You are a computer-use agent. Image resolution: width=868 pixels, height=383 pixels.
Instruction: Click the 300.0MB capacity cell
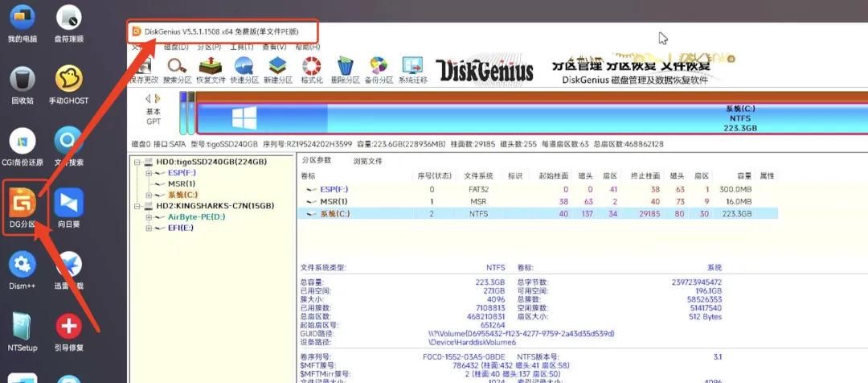(735, 190)
